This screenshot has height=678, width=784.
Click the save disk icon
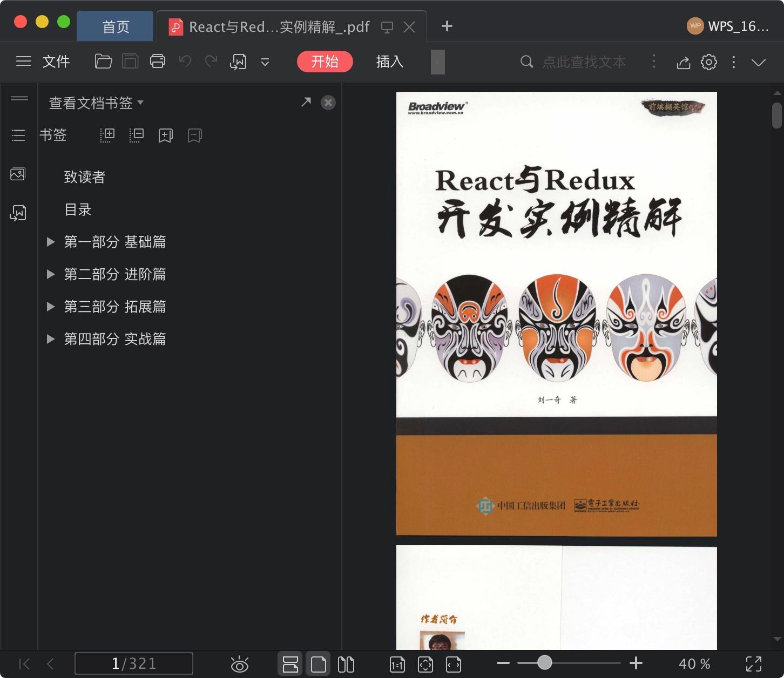pos(130,62)
